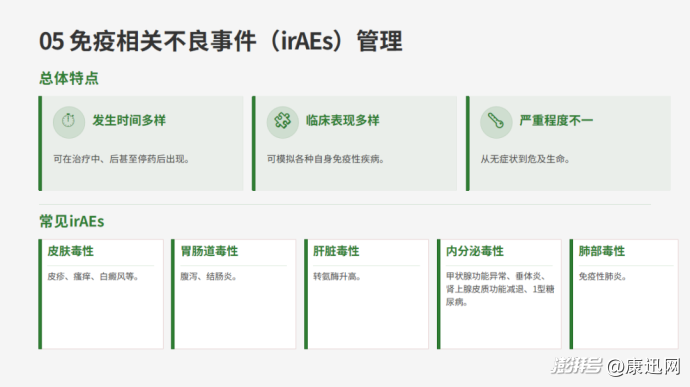Click the text 转氨酶升高。
The width and height of the screenshot is (690, 387).
pos(337,276)
